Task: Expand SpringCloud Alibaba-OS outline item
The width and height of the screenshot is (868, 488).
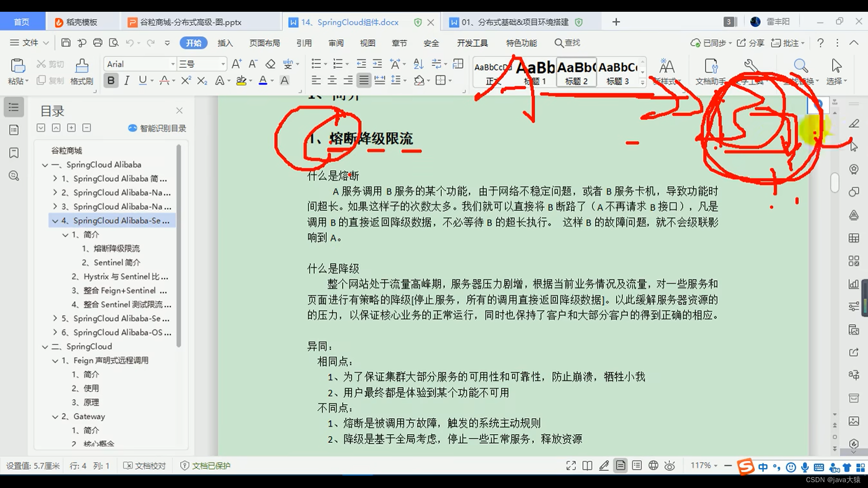Action: (55, 332)
